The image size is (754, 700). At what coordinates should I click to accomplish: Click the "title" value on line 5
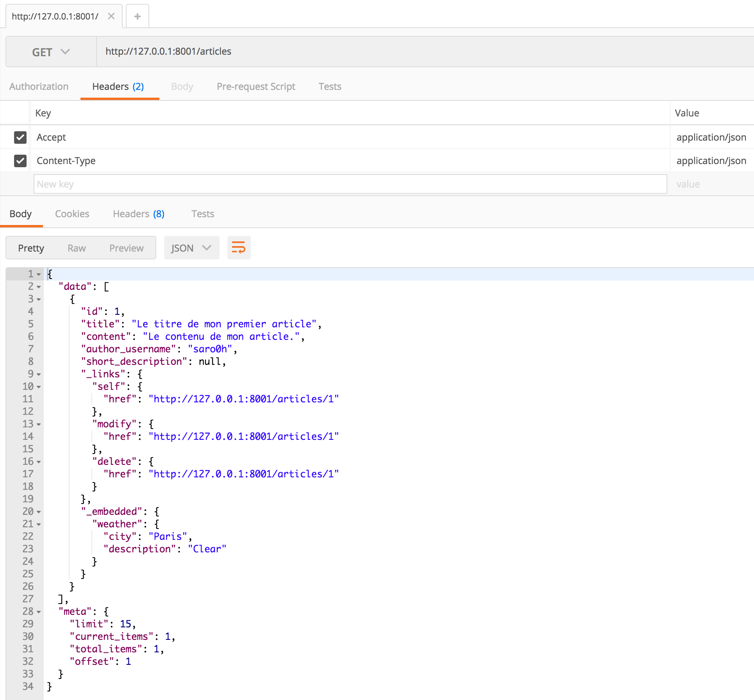pyautogui.click(x=224, y=324)
